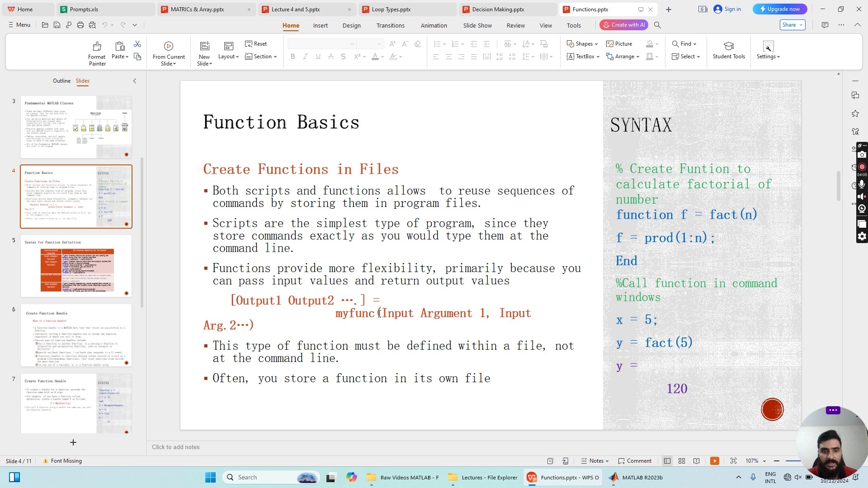The height and width of the screenshot is (488, 868).
Task: Switch to Reading view in status bar
Action: coord(697,461)
